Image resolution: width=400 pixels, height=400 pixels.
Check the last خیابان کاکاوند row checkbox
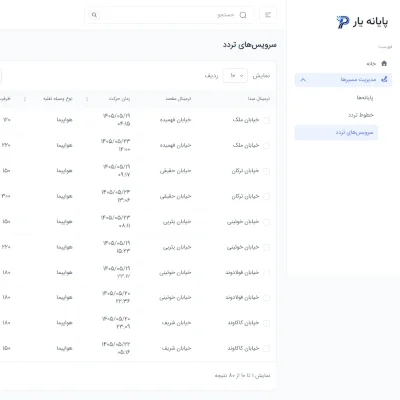coord(266,348)
